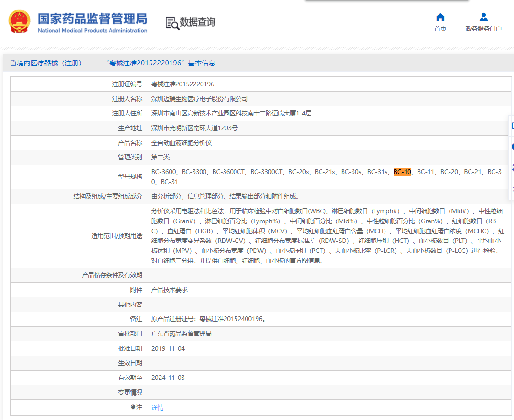Open the 详情 link
The image size is (514, 420).
(x=157, y=408)
